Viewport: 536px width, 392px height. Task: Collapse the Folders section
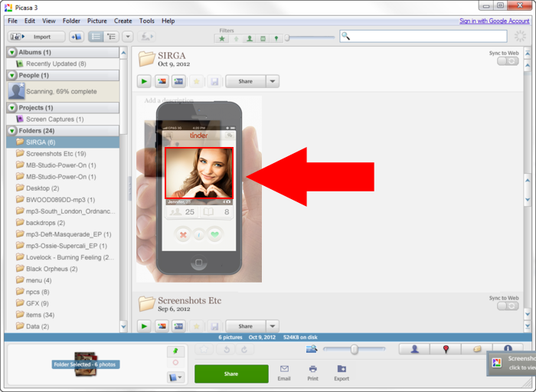tap(12, 131)
